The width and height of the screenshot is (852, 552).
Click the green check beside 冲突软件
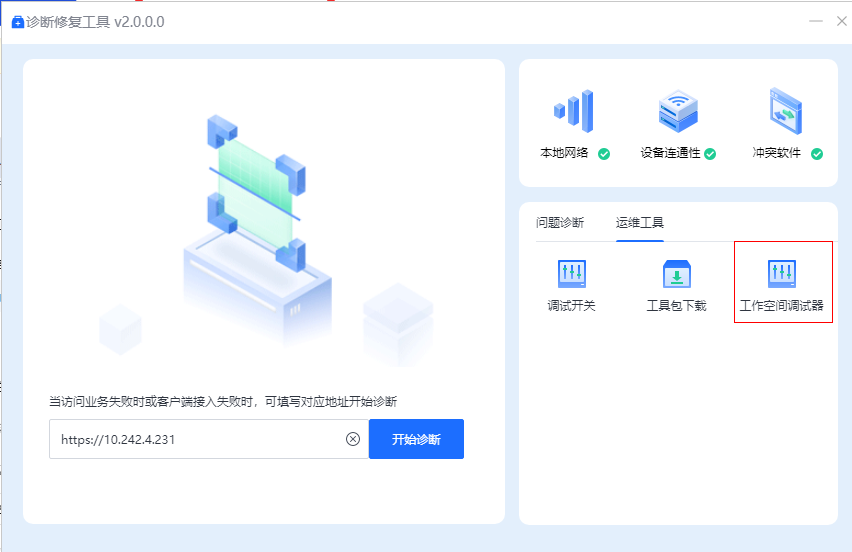click(817, 154)
